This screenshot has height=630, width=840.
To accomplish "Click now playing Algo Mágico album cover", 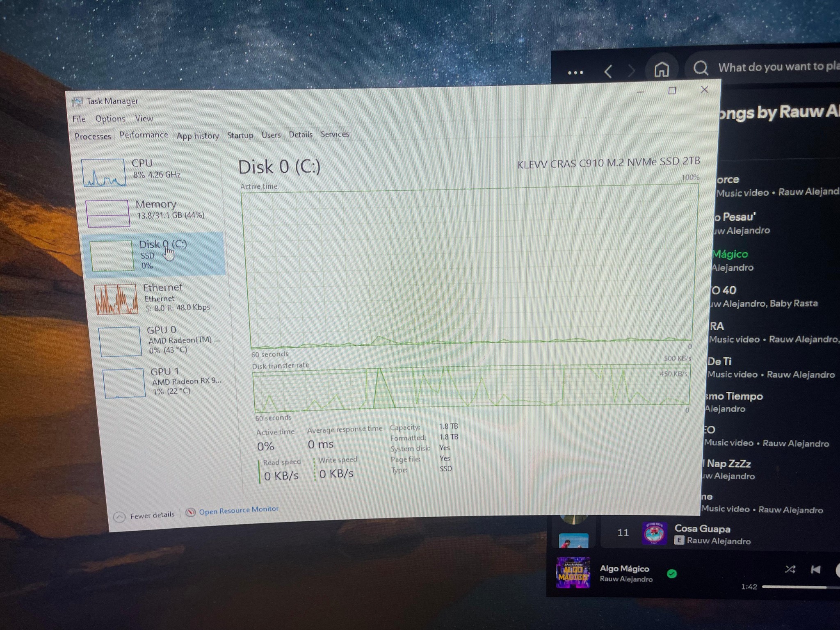I will click(573, 573).
